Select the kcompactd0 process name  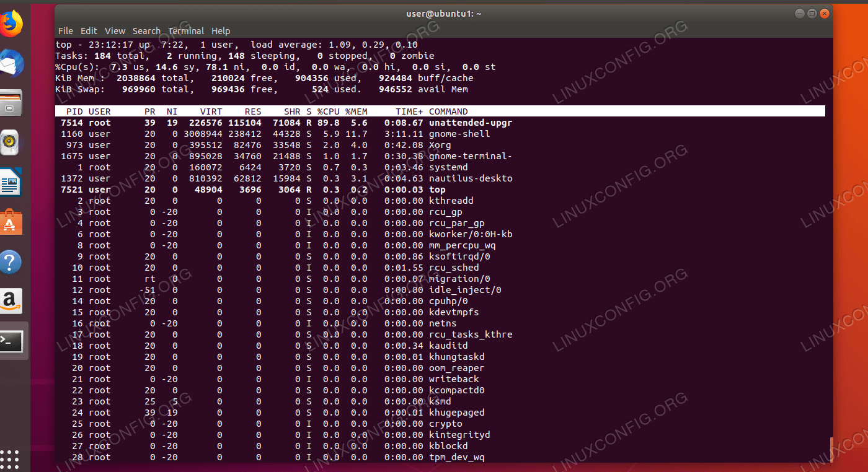pyautogui.click(x=457, y=390)
